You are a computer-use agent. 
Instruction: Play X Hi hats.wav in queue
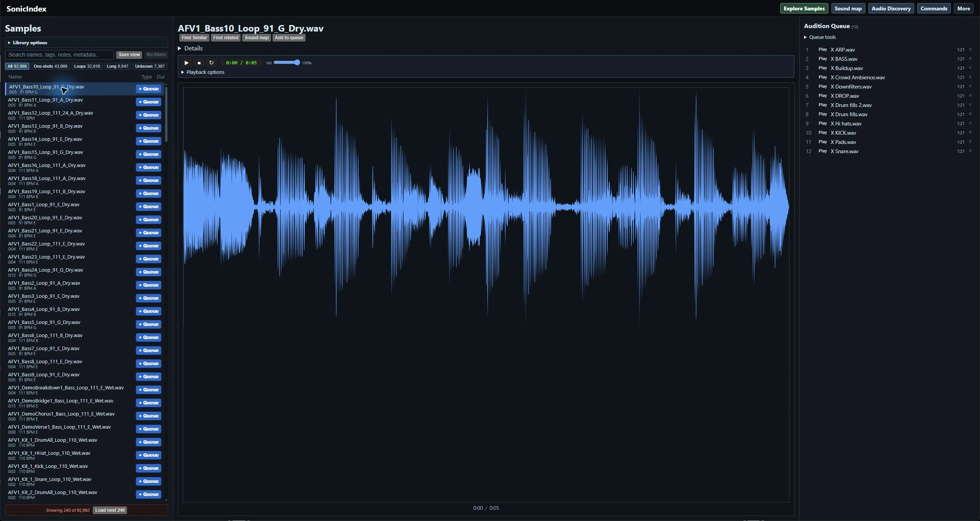point(823,124)
